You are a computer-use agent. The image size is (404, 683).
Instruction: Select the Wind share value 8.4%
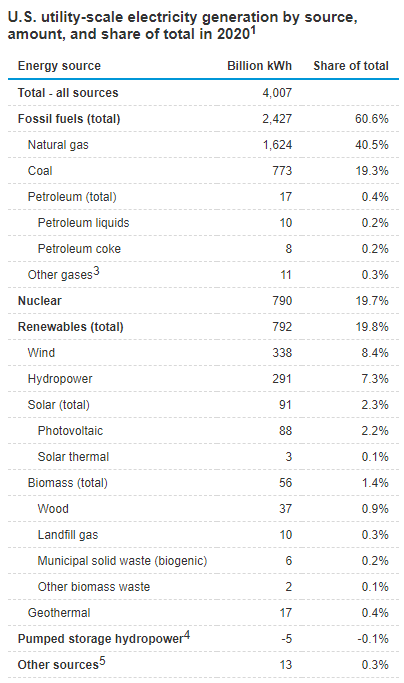pyautogui.click(x=374, y=353)
